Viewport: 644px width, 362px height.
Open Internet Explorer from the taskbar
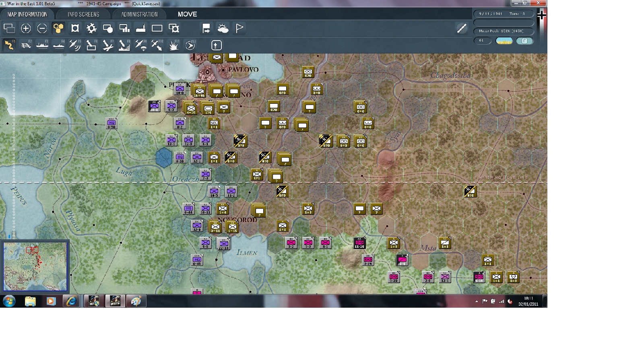click(71, 301)
